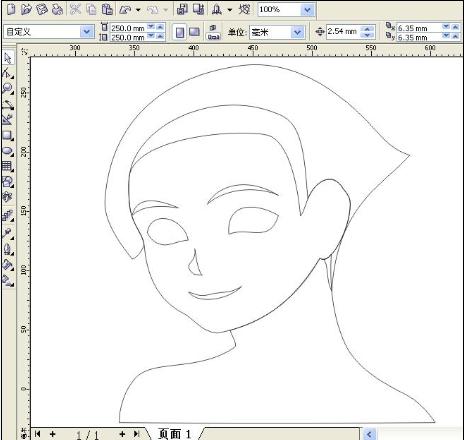Print the document with Print icon

[x=58, y=9]
